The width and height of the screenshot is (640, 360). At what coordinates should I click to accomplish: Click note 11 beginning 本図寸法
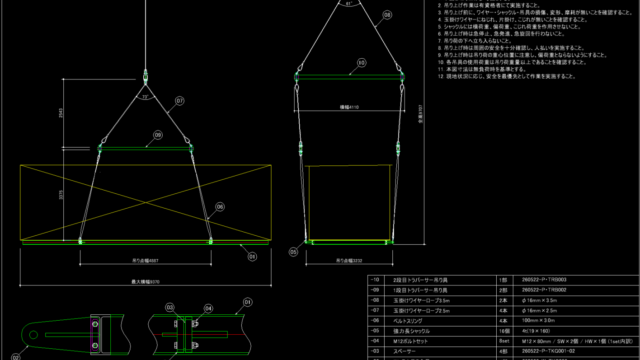tap(482, 69)
